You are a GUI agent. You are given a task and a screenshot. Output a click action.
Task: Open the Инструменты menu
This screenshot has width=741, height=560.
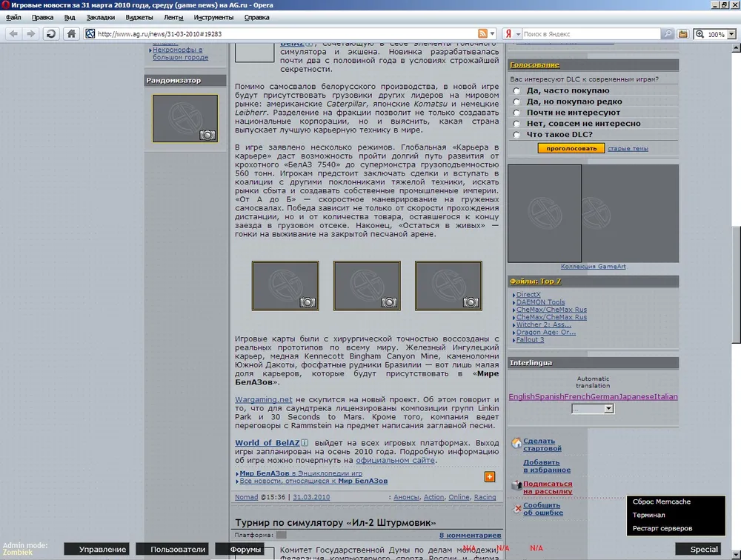point(213,17)
